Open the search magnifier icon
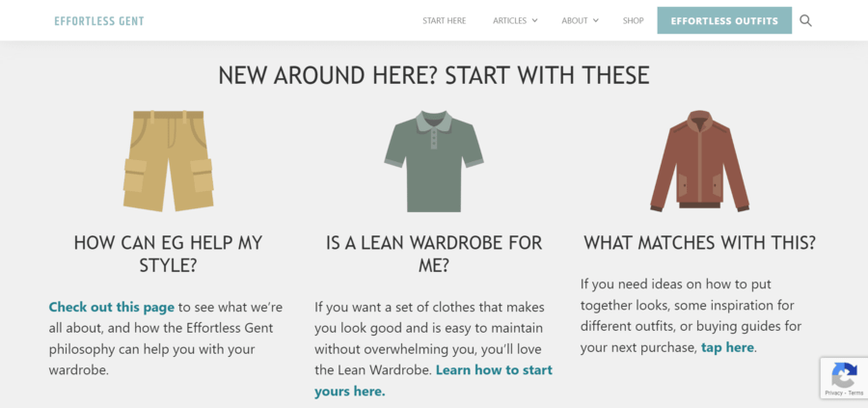Screen dimensions: 868x408 [805, 21]
